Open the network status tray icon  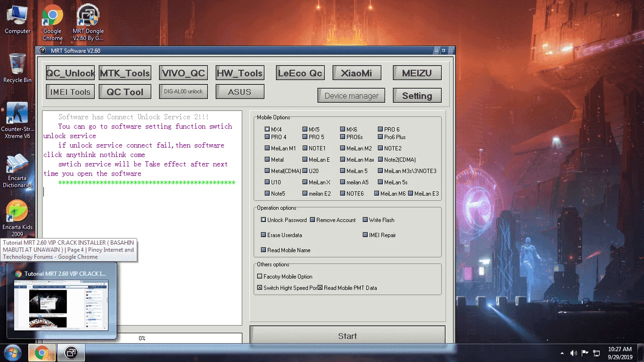(x=596, y=353)
